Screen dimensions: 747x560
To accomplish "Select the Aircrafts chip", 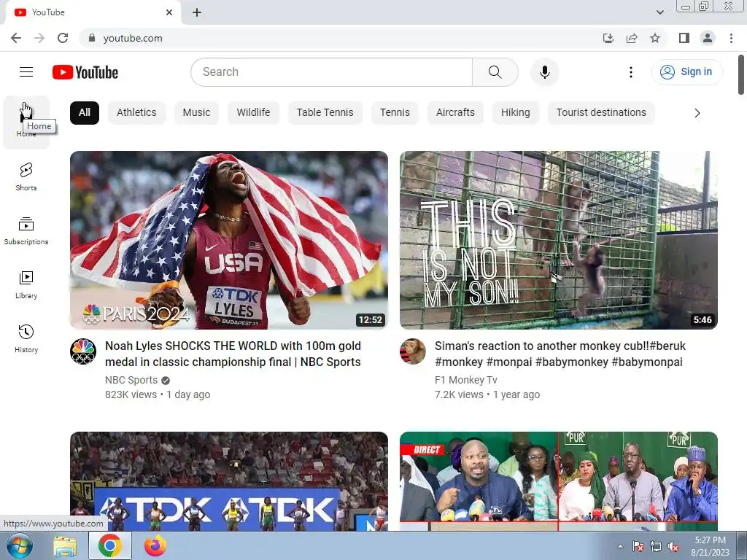I will click(x=455, y=113).
